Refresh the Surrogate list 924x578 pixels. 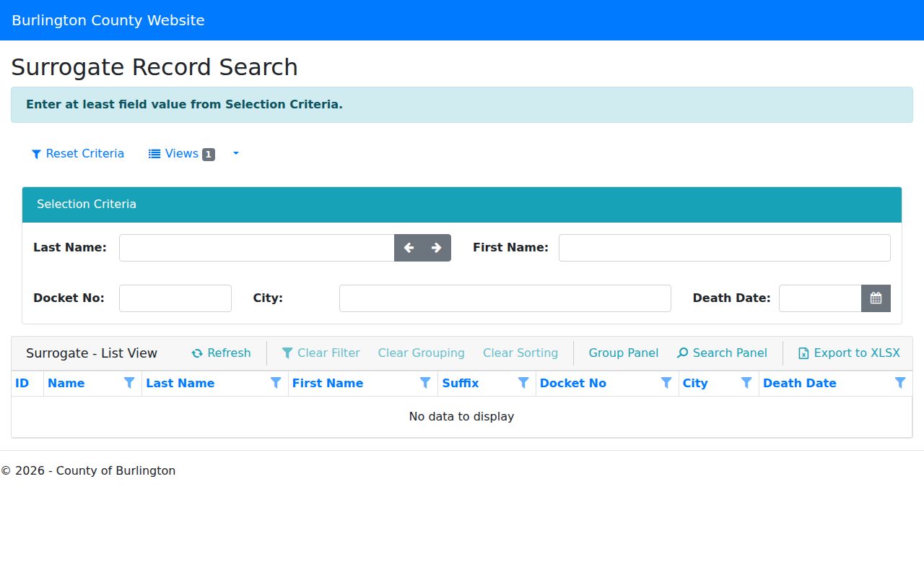point(221,353)
